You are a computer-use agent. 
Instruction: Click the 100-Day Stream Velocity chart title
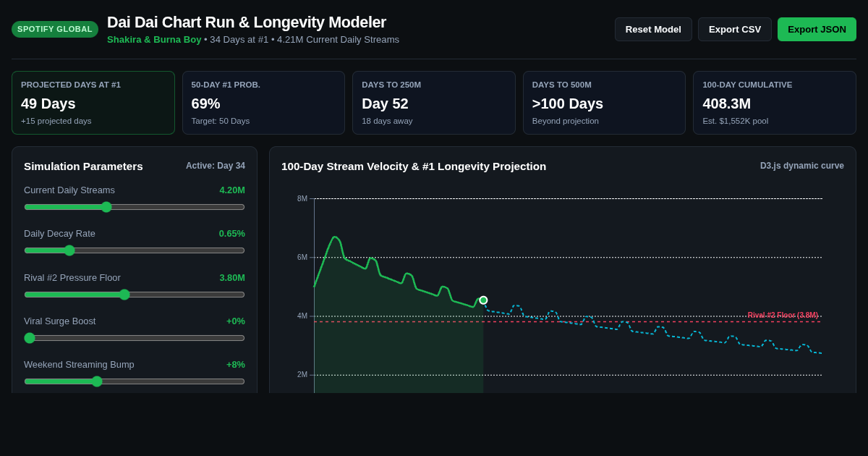click(x=414, y=166)
